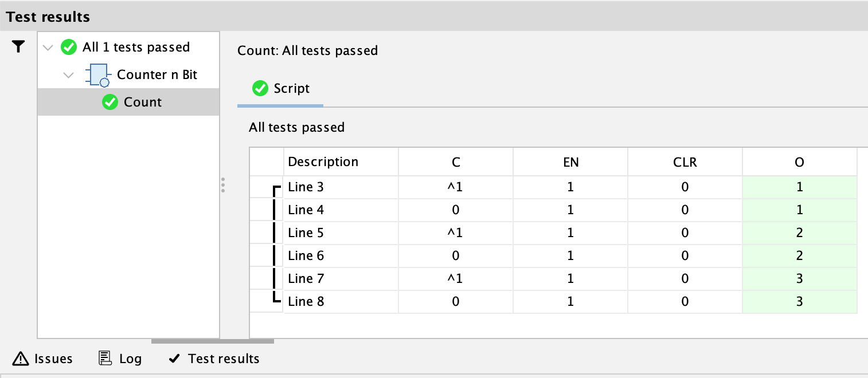Click the green O cell in Line 5
The image size is (868, 378).
point(799,233)
